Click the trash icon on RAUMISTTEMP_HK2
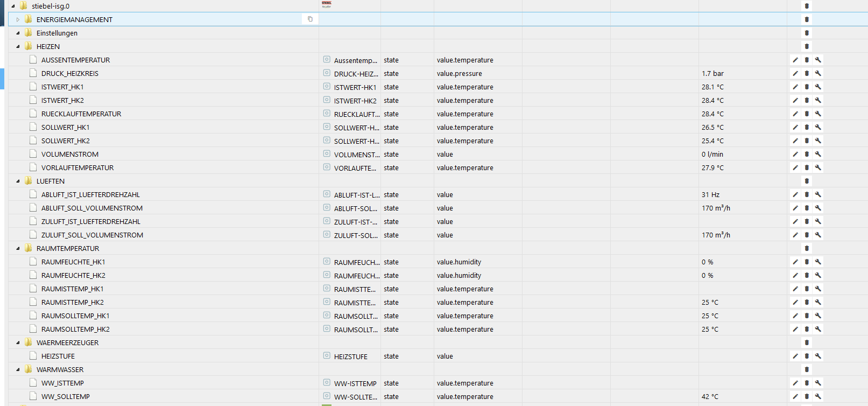This screenshot has width=868, height=406. [807, 302]
